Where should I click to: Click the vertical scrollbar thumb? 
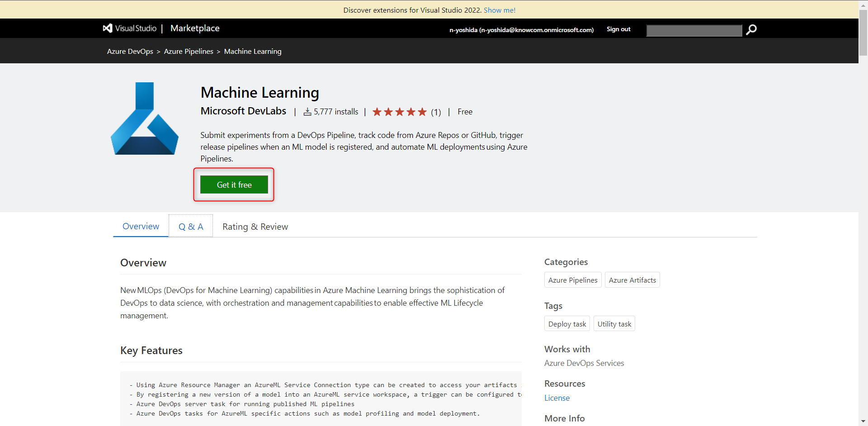click(863, 32)
